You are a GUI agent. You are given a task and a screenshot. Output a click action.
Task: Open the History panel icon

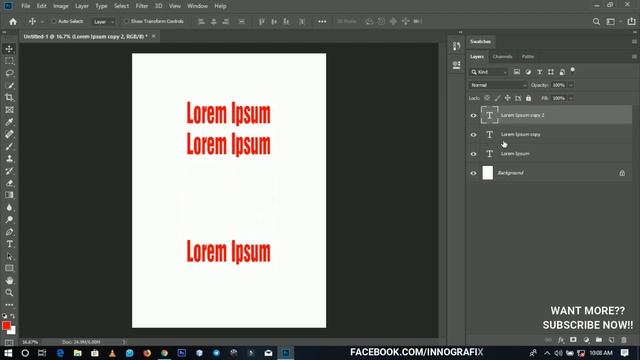(x=456, y=46)
